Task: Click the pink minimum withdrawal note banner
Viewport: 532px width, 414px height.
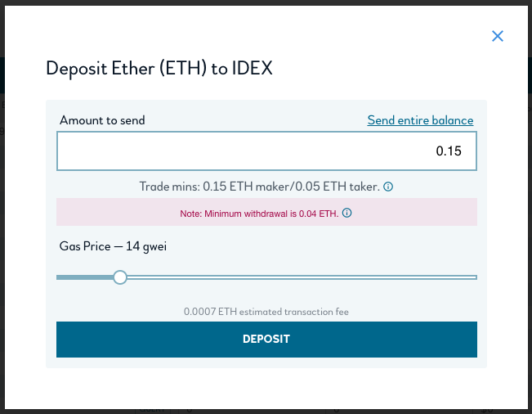Action: (x=266, y=212)
